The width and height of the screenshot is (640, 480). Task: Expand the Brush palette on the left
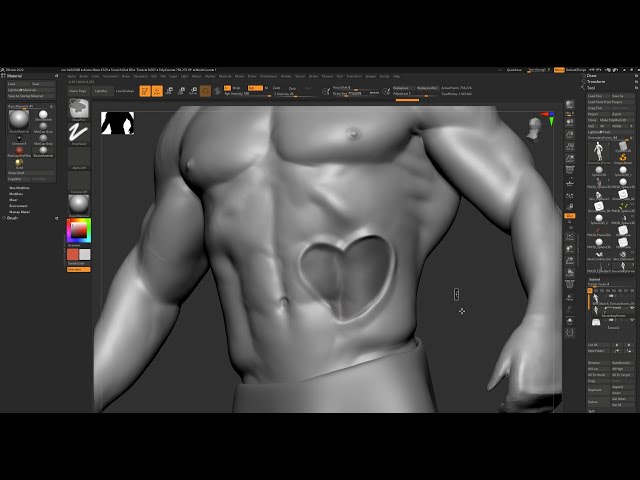[x=12, y=218]
